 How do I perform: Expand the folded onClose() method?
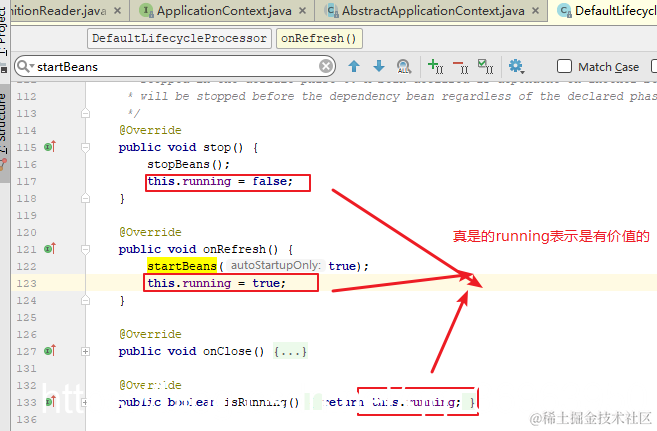click(85, 351)
